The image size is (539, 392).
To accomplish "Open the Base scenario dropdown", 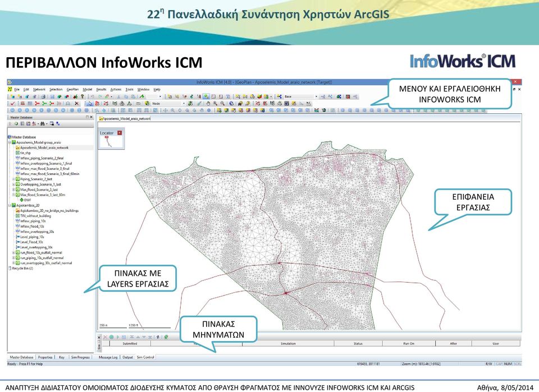I will 316,97.
